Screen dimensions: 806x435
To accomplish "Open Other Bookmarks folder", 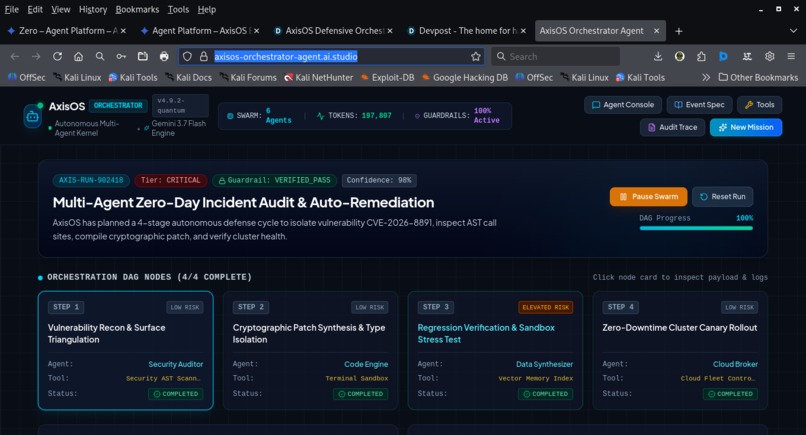I will 758,78.
